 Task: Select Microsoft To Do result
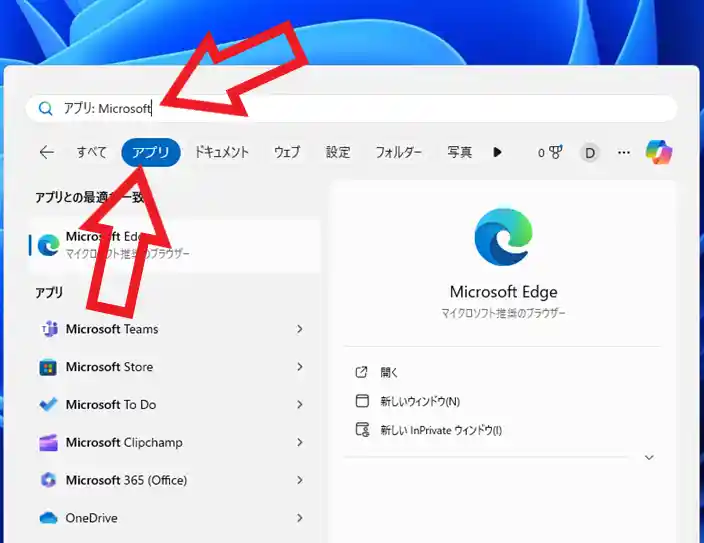(173, 405)
